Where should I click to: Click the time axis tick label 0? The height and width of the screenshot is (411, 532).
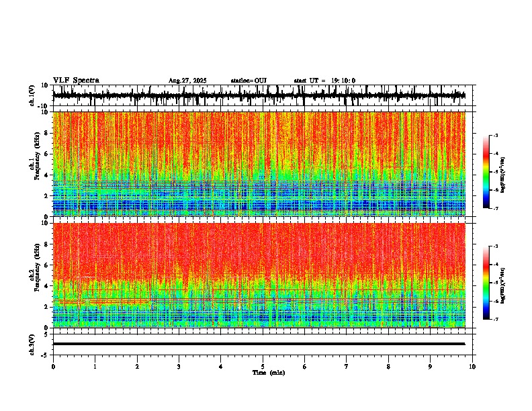point(53,367)
